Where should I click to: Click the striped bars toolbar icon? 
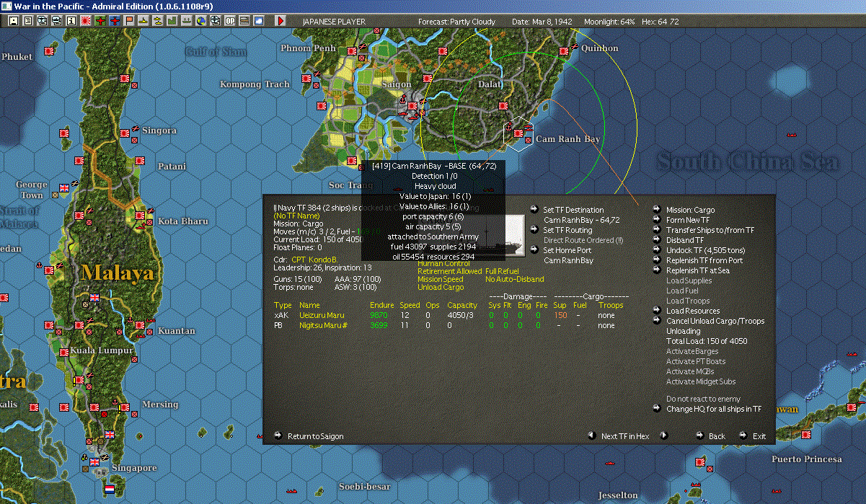244,21
